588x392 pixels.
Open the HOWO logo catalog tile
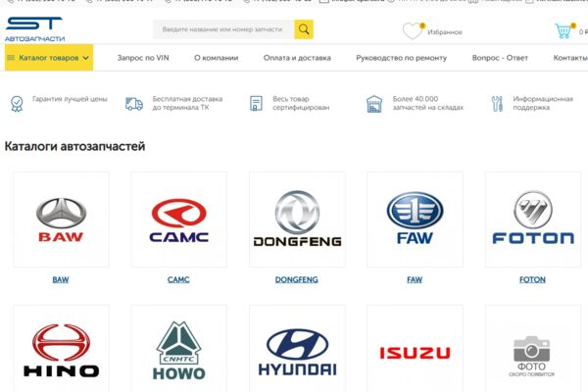tap(179, 349)
